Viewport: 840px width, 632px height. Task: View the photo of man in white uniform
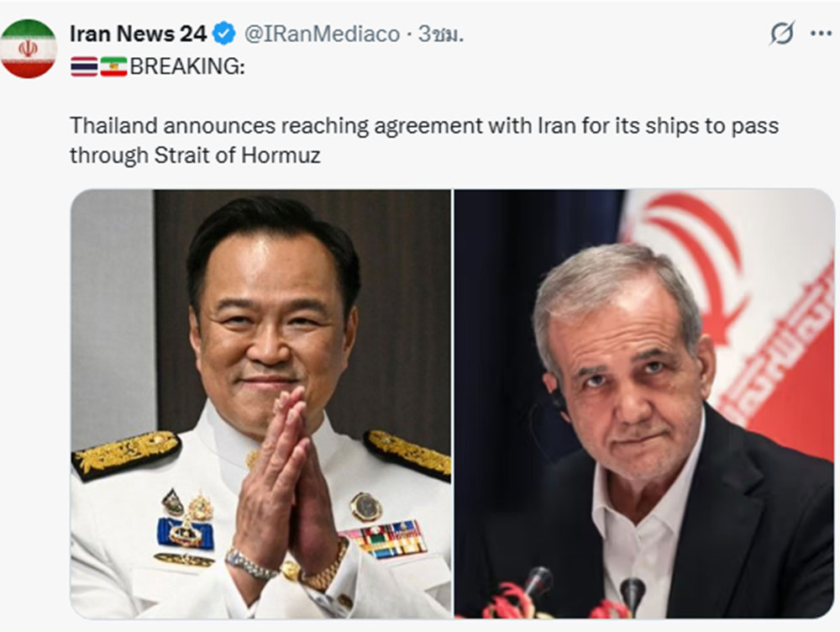tap(261, 403)
